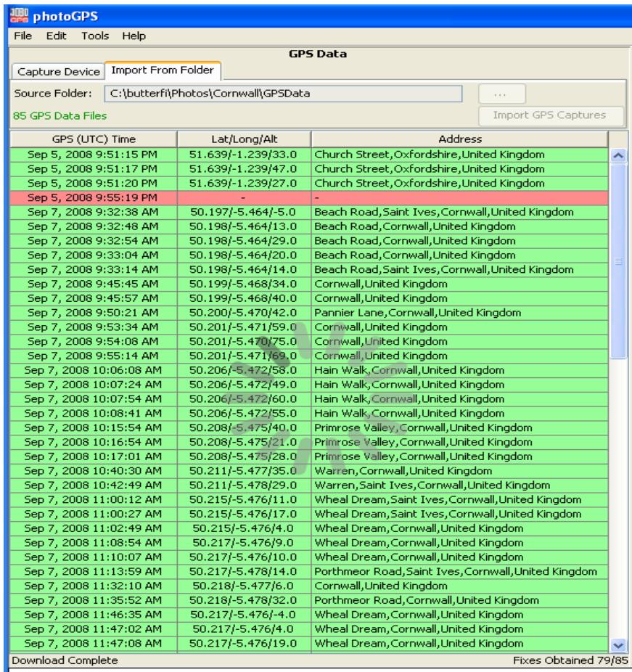The image size is (632, 672).
Task: Select row Sep 7, 2008 9:32:38 AM
Action: [309, 212]
